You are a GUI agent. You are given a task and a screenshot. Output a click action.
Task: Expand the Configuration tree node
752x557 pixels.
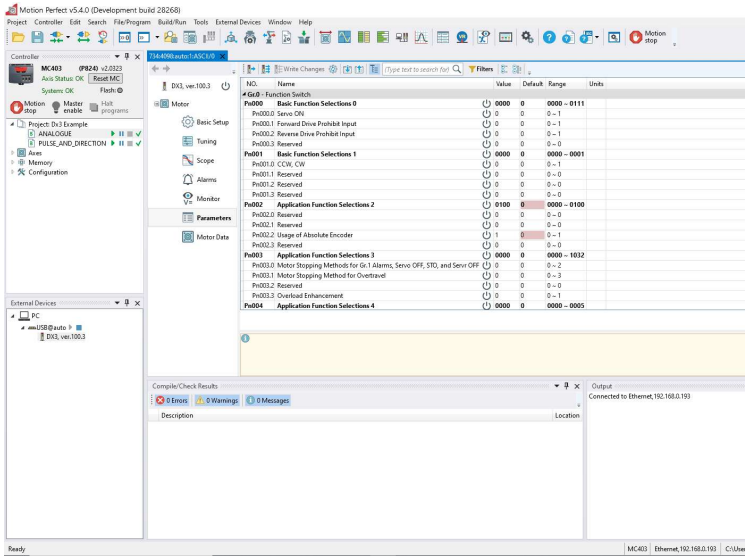(12, 172)
